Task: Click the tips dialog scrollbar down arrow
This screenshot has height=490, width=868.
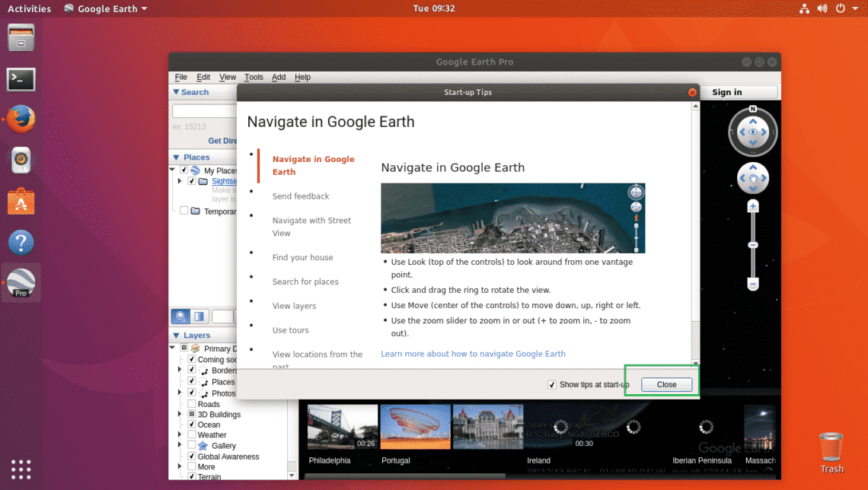Action: click(696, 363)
